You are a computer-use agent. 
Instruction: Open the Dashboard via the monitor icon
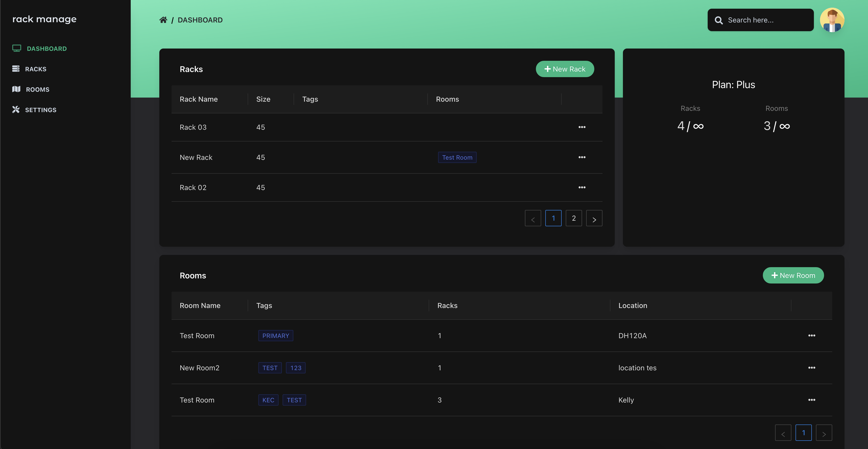[x=17, y=48]
